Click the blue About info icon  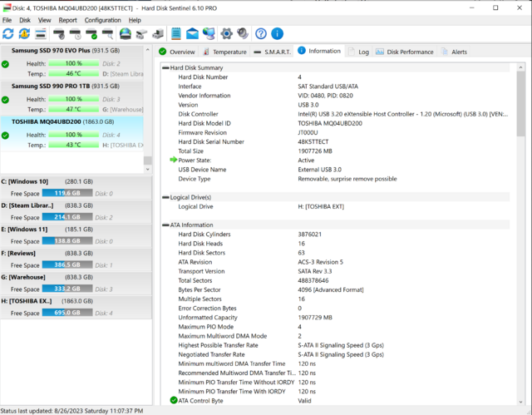(x=278, y=34)
